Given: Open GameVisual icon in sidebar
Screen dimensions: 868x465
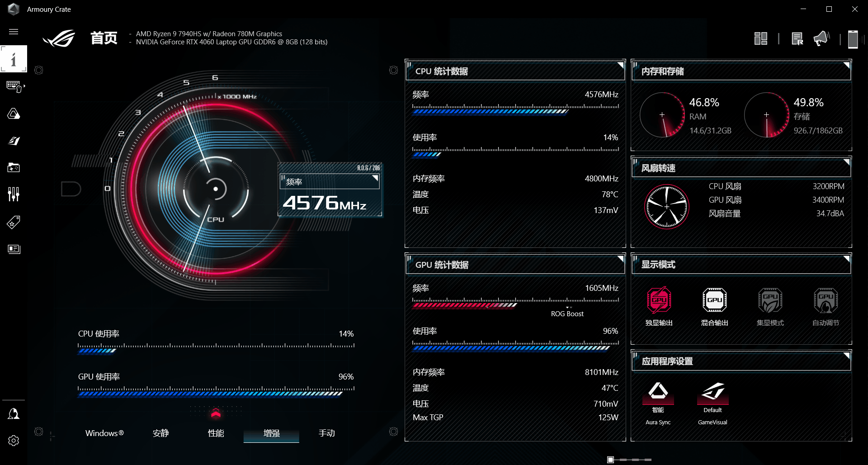Looking at the screenshot, I should point(14,141).
